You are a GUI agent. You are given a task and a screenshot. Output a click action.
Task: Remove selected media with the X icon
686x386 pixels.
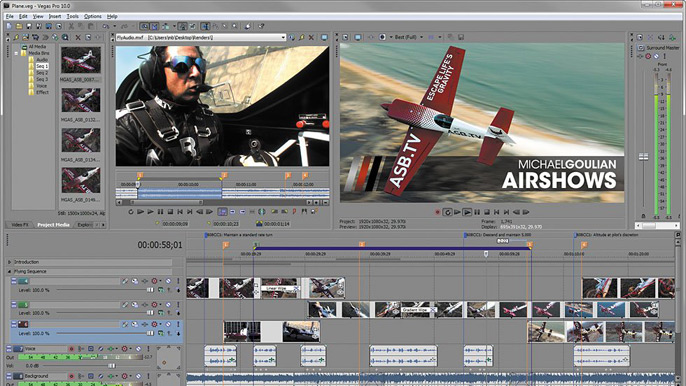pyautogui.click(x=78, y=38)
